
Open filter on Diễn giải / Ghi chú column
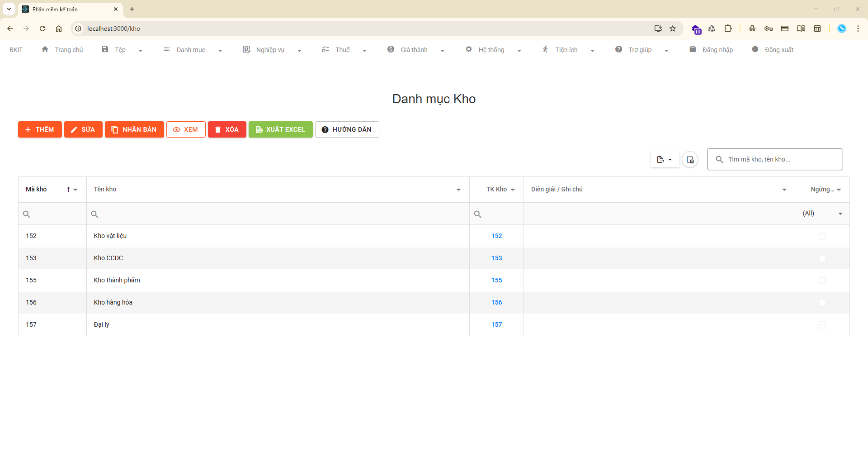784,190
